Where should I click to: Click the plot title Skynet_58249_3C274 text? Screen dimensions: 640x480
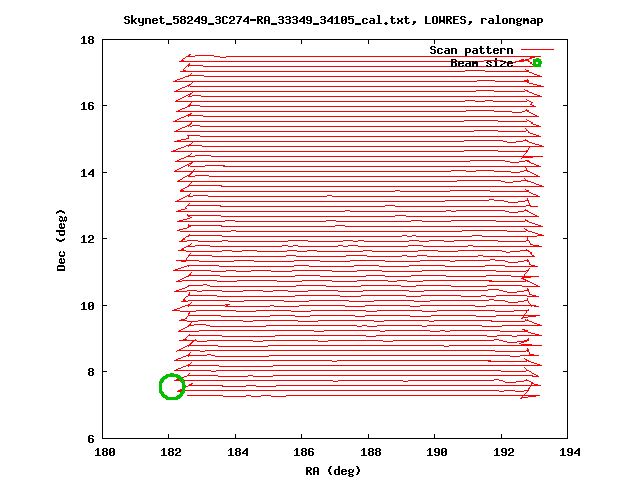pos(333,20)
